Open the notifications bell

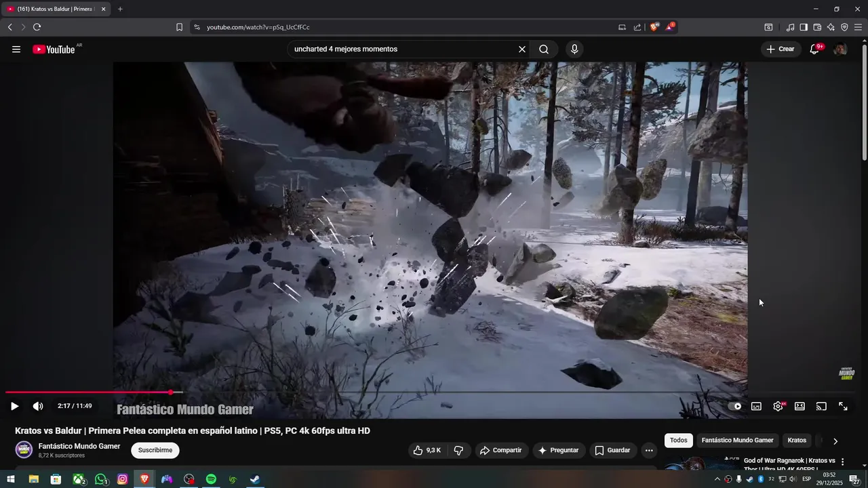[x=815, y=49]
